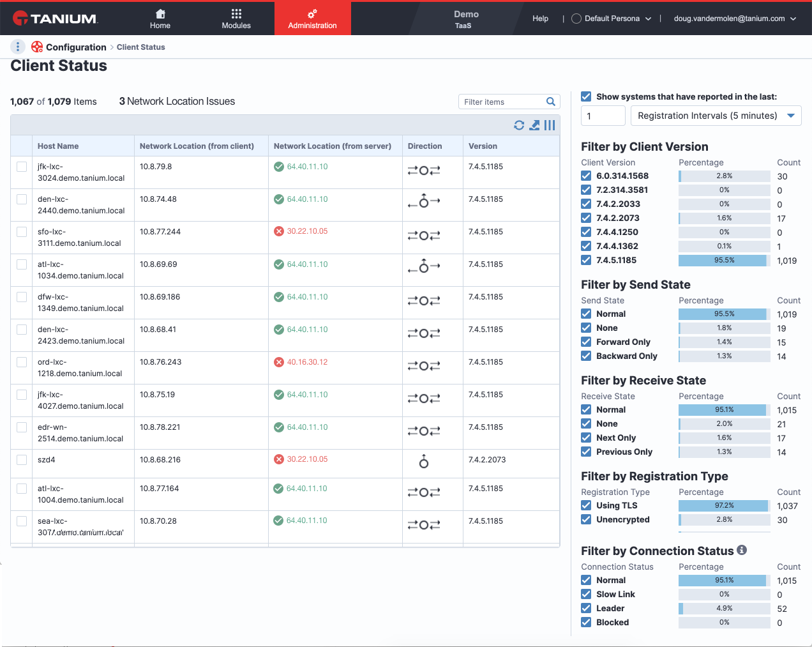Open the Default Persona dropdown
Image resolution: width=812 pixels, height=647 pixels.
pos(612,19)
